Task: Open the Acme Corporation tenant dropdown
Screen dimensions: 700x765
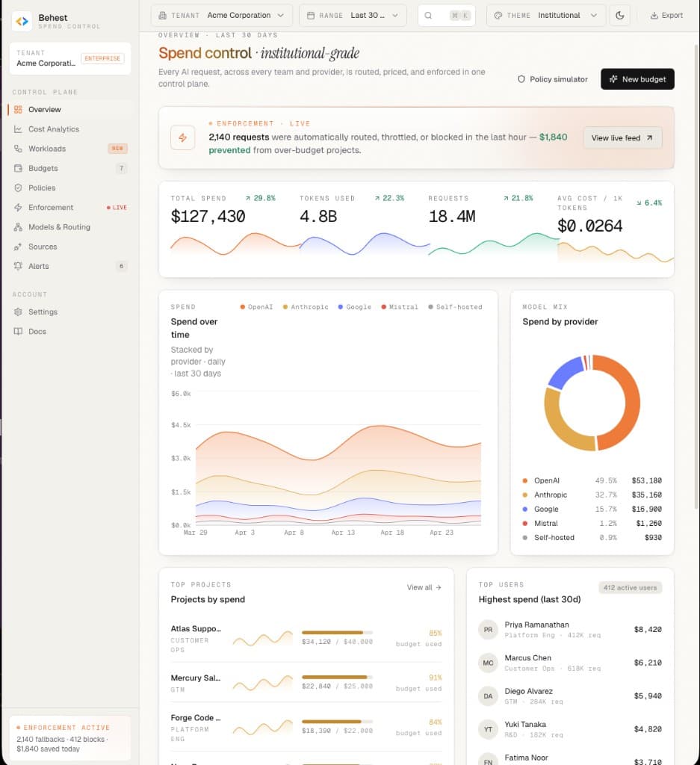Action: (220, 14)
